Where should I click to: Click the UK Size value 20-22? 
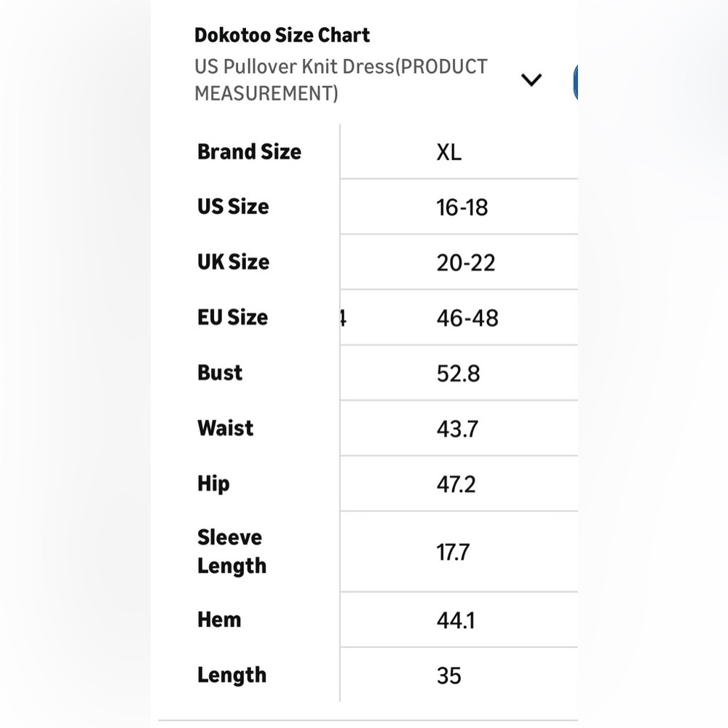tap(466, 263)
